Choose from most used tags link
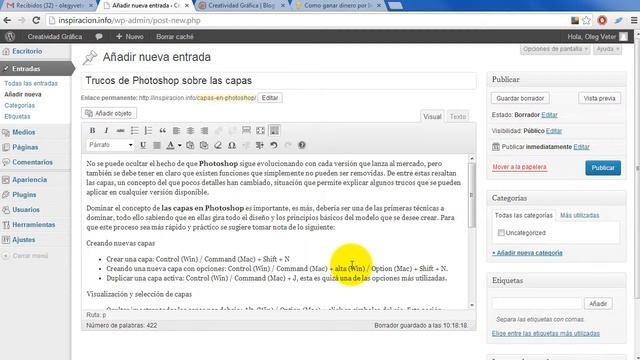The image size is (640, 360). tap(546, 333)
